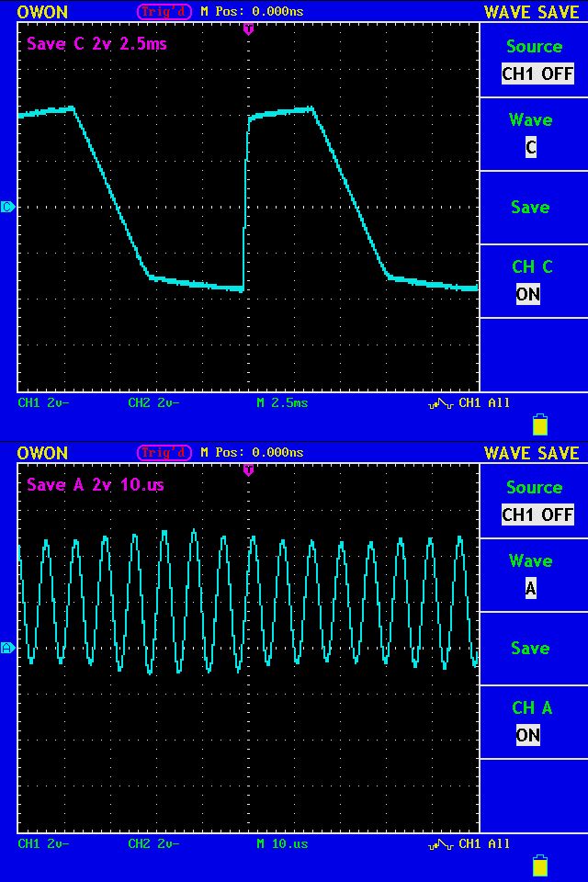Screen dimensions: 588x882
Task: Click the OWON logo in the Wave C screen
Action: tap(43, 11)
